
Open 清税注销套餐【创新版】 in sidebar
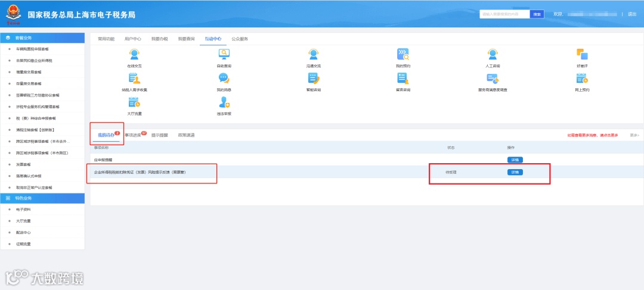coord(35,130)
